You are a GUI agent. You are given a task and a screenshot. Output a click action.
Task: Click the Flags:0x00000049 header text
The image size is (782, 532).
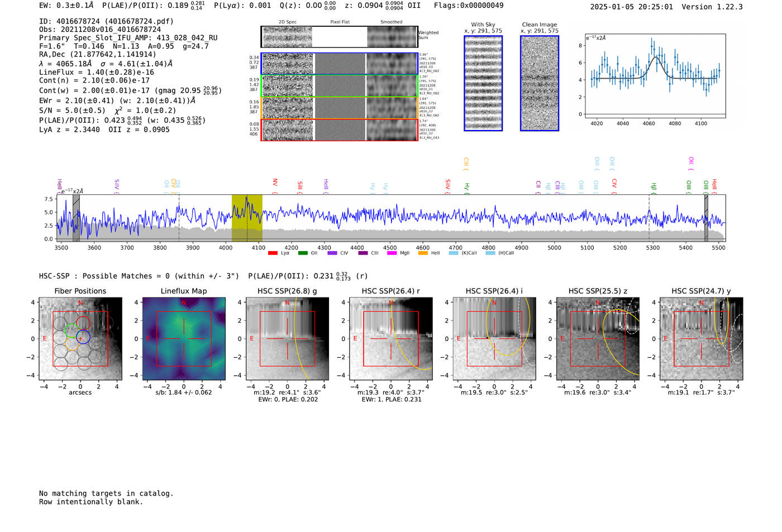point(469,6)
